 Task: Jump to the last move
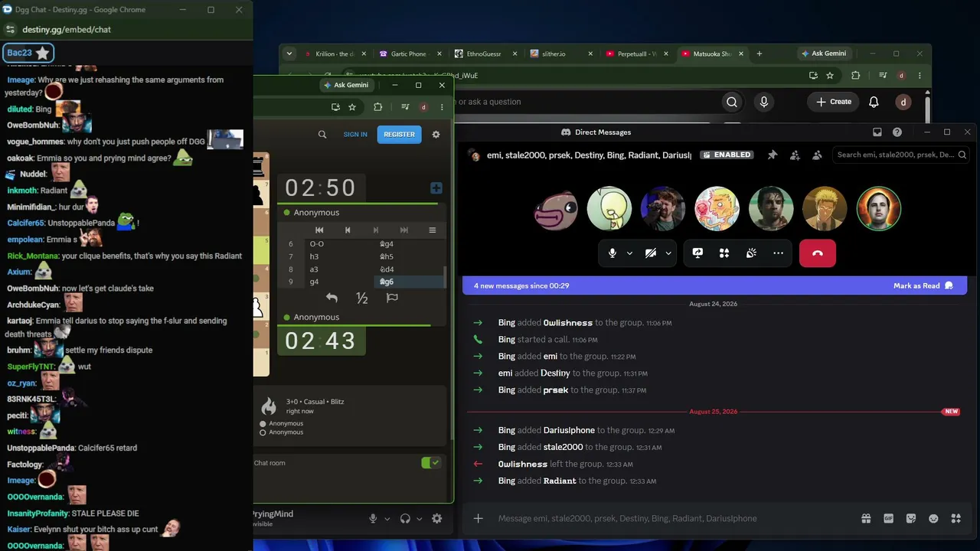pyautogui.click(x=404, y=230)
